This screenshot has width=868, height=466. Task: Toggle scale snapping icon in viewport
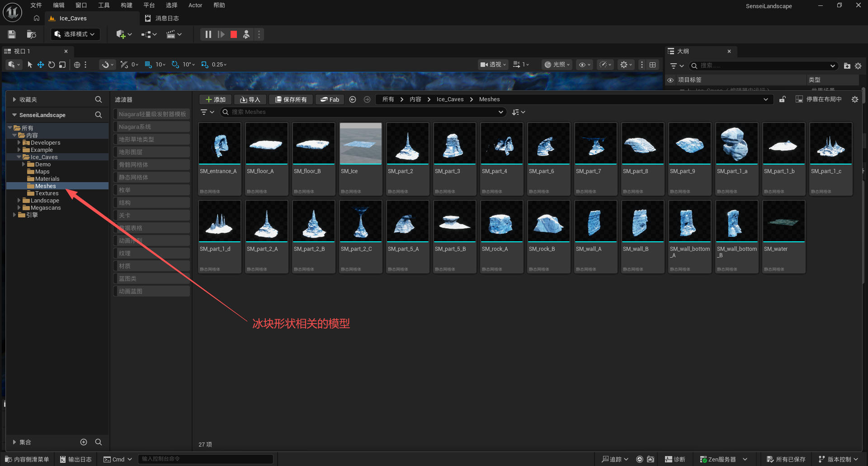click(205, 65)
